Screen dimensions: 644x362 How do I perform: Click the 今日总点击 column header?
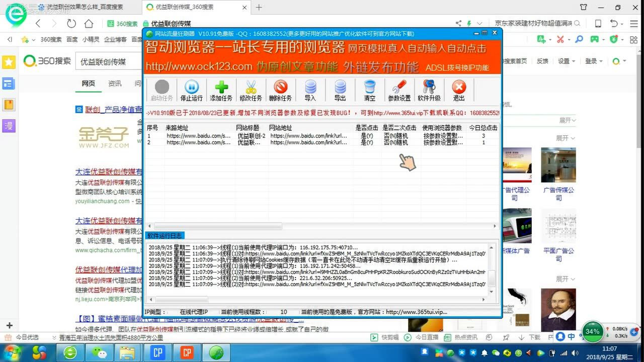tap(483, 128)
